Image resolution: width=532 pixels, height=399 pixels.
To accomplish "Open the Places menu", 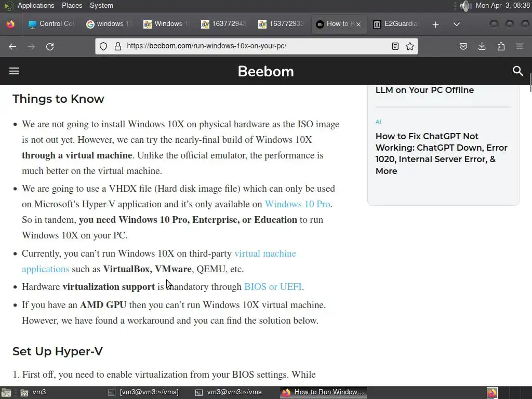I will coord(72,5).
